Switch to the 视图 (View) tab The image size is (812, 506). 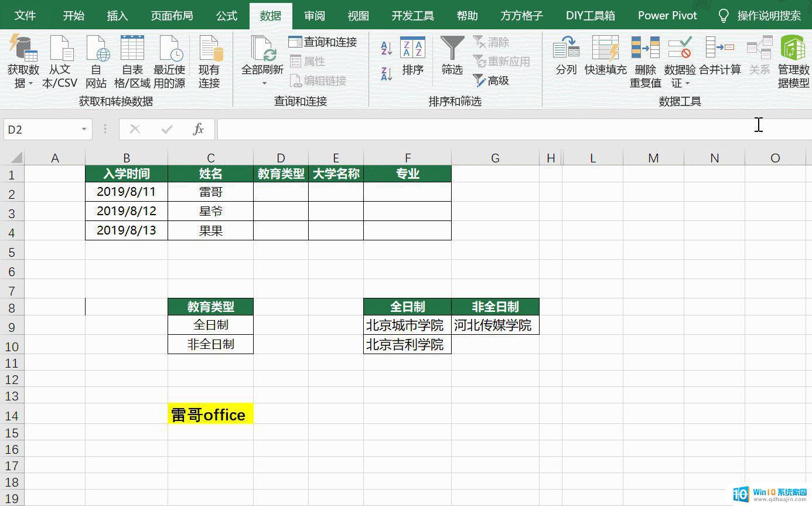click(358, 16)
